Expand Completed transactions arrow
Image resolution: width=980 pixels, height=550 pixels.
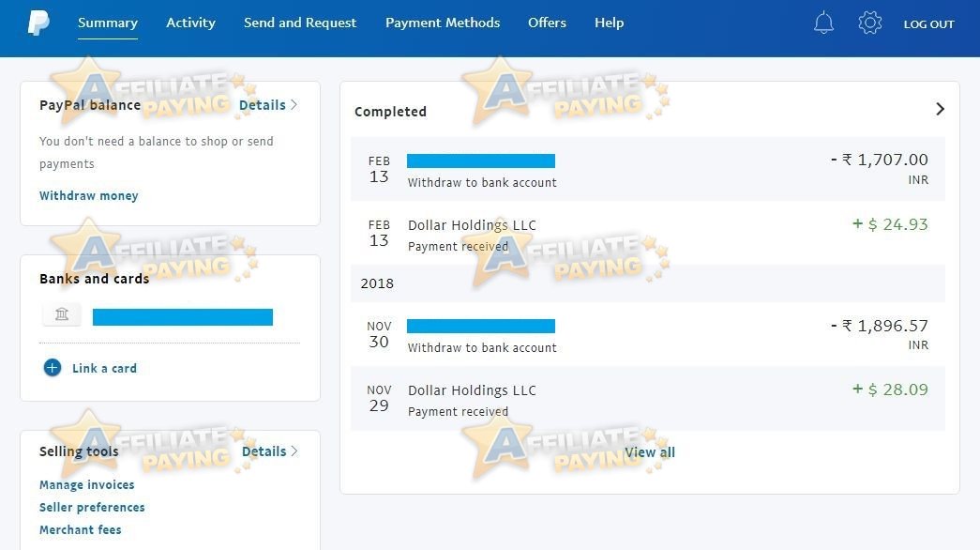940,110
